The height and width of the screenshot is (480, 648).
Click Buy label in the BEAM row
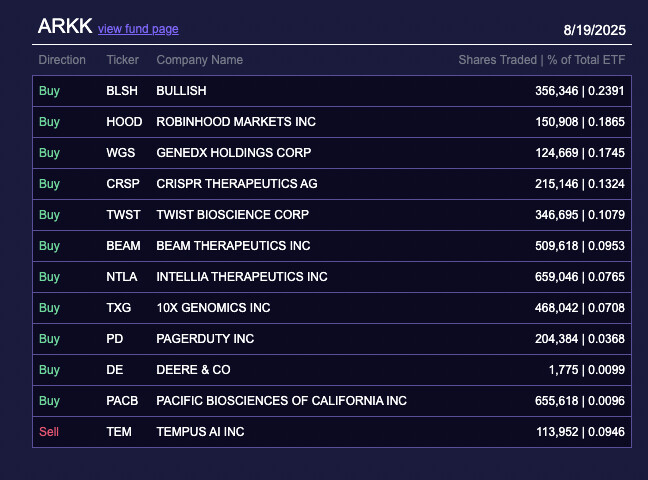pyautogui.click(x=49, y=246)
